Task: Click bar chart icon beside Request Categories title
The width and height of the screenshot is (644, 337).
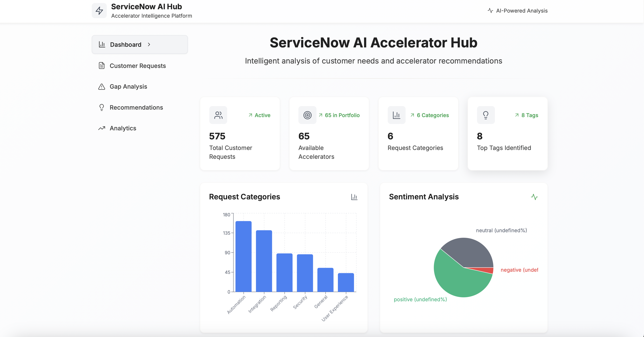Action: tap(354, 197)
